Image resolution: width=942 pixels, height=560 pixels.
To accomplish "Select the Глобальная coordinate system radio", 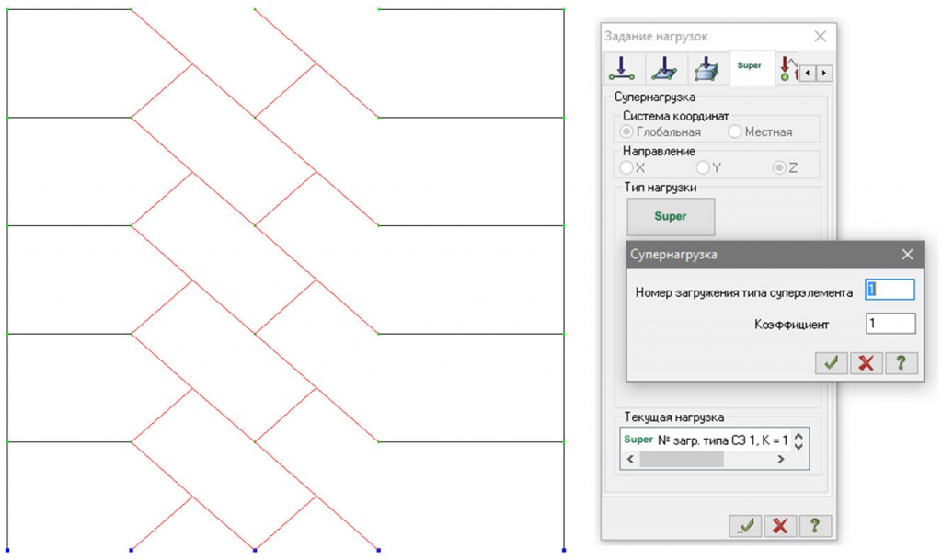I will (627, 131).
